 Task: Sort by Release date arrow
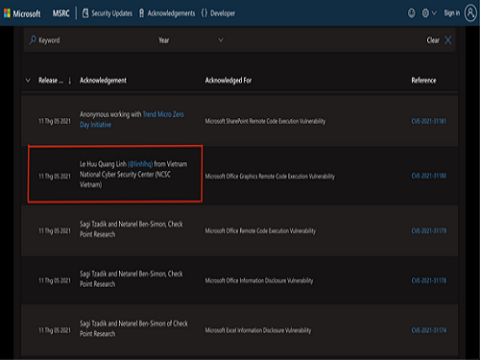click(70, 81)
